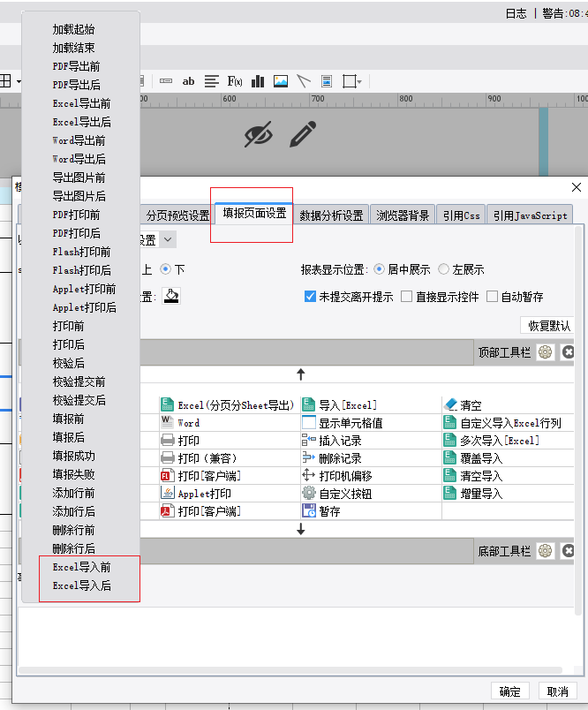588x710 pixels.
Task: Click the sub-report toolbar icon
Action: tap(327, 81)
